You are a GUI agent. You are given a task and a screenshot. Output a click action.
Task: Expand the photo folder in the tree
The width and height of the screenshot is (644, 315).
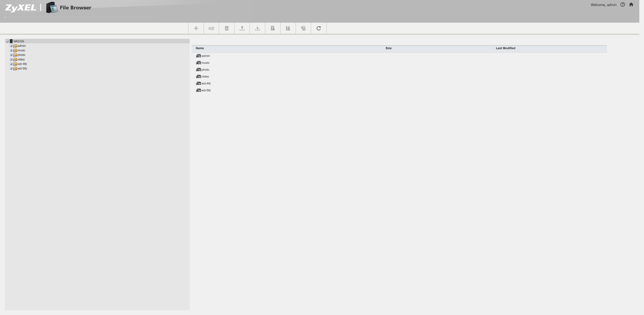click(11, 55)
